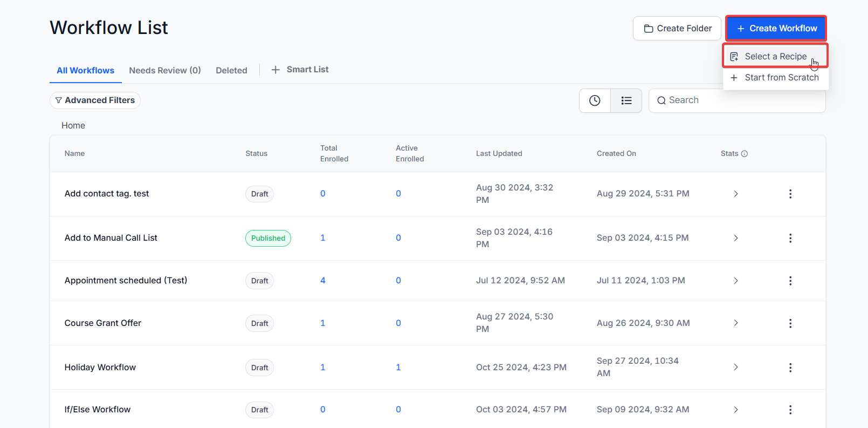This screenshot has width=868, height=428.
Task: Click the plus icon beside Smart List
Action: (x=275, y=70)
